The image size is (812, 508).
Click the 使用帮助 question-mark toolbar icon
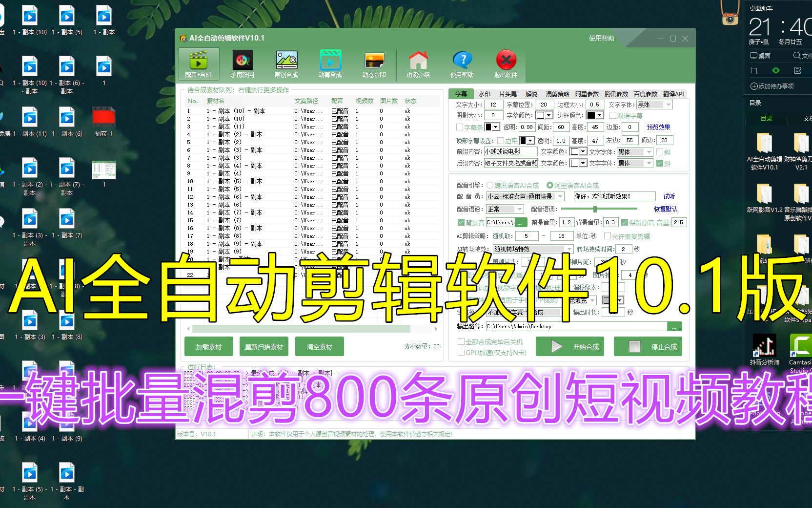(462, 64)
